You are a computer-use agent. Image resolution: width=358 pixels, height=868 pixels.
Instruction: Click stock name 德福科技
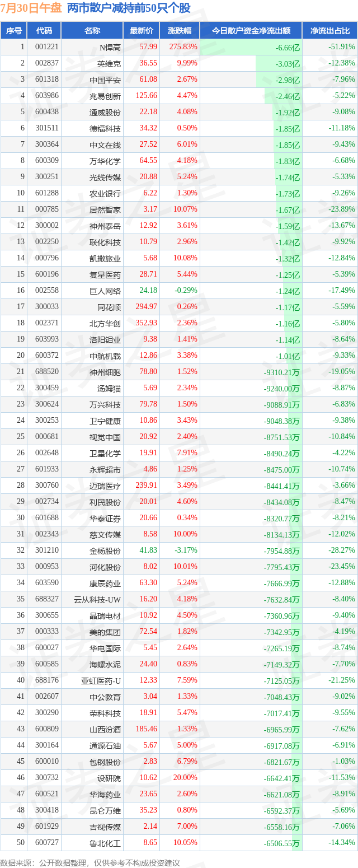pyautogui.click(x=105, y=128)
